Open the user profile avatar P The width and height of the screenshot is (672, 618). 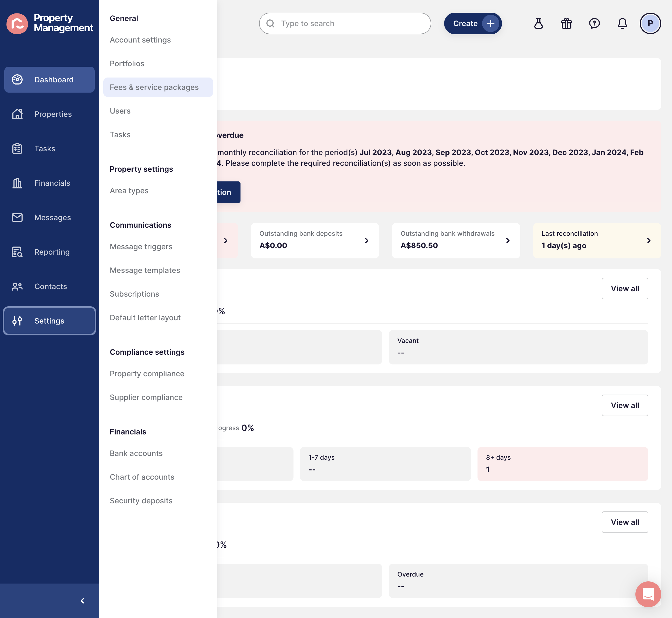(x=650, y=23)
